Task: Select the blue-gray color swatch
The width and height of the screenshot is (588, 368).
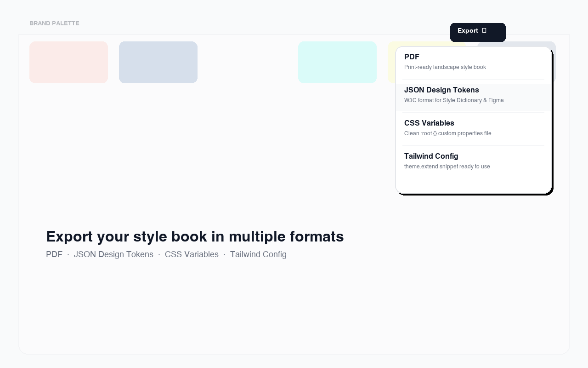Action: click(x=158, y=62)
